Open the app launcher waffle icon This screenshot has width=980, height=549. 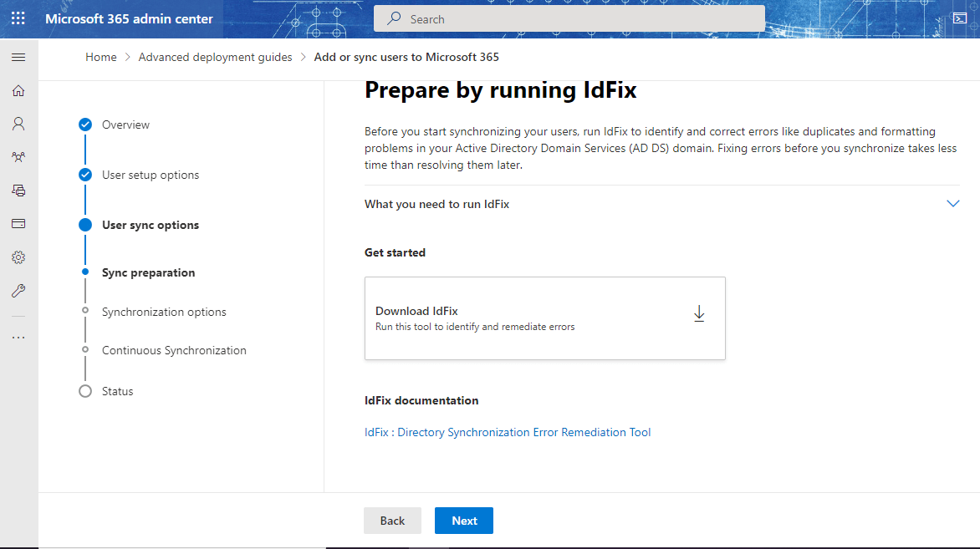18,18
